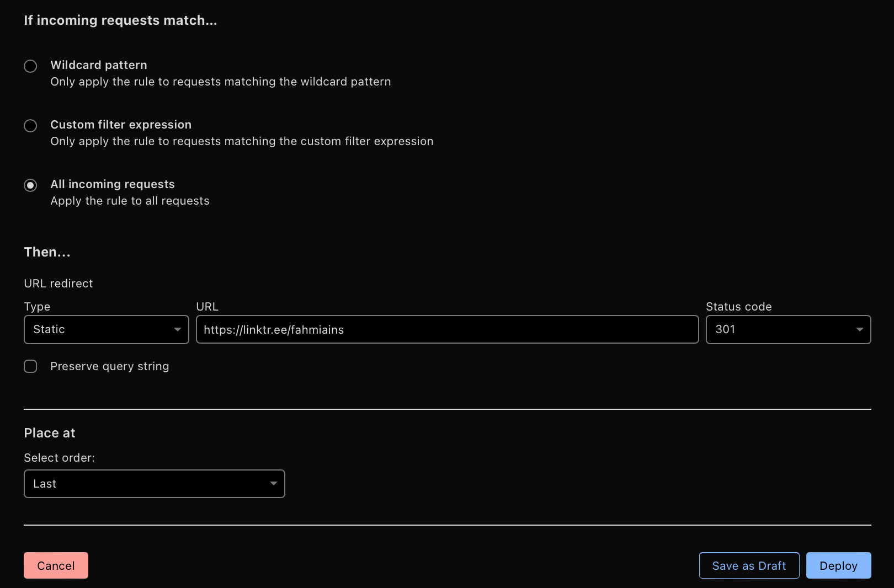Image resolution: width=894 pixels, height=588 pixels.
Task: Enable the Preserve query string checkbox
Action: [30, 366]
